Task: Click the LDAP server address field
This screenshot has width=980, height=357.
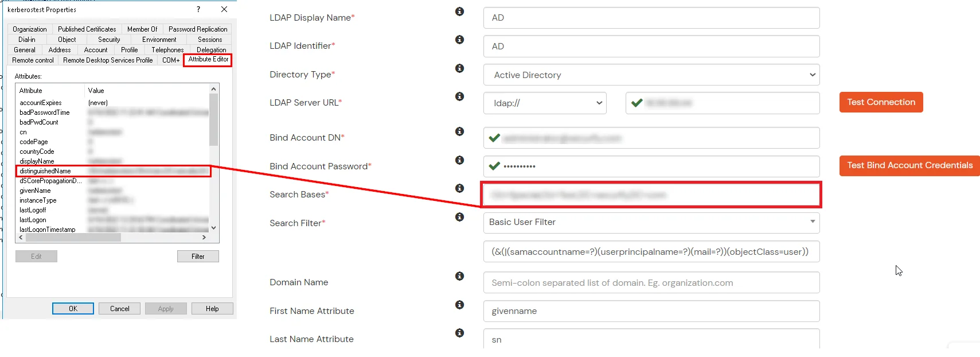Action: pyautogui.click(x=723, y=103)
